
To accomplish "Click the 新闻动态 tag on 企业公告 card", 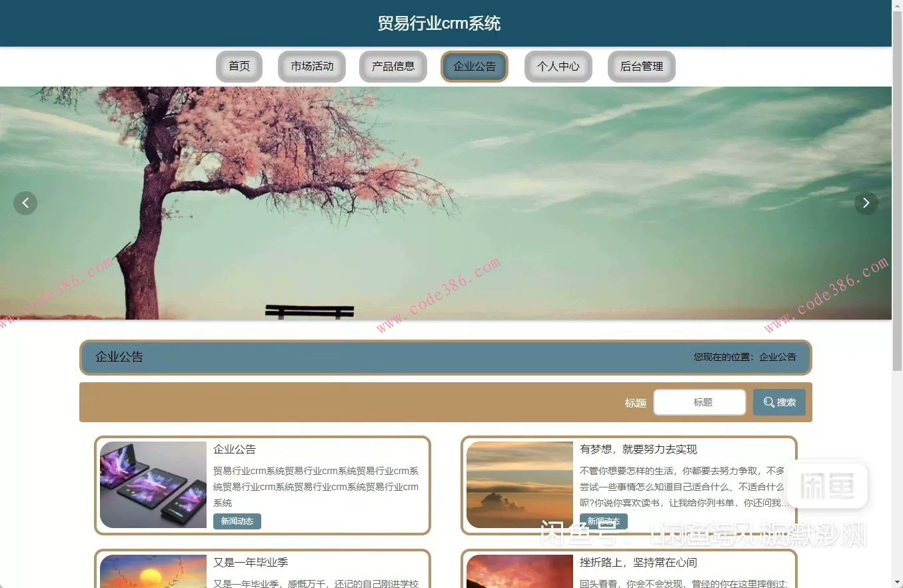I will [237, 521].
